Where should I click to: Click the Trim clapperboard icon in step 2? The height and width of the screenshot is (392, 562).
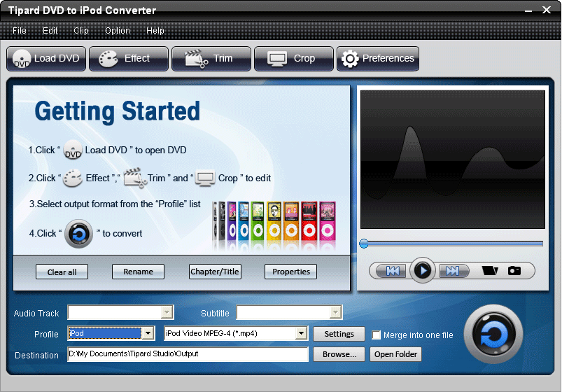click(x=135, y=178)
